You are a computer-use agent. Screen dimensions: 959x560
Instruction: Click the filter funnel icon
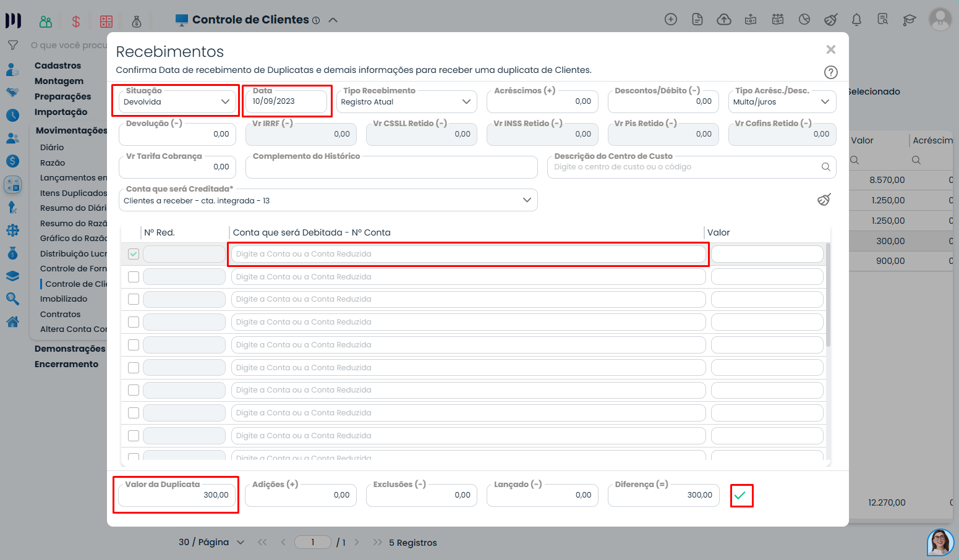[x=12, y=45]
